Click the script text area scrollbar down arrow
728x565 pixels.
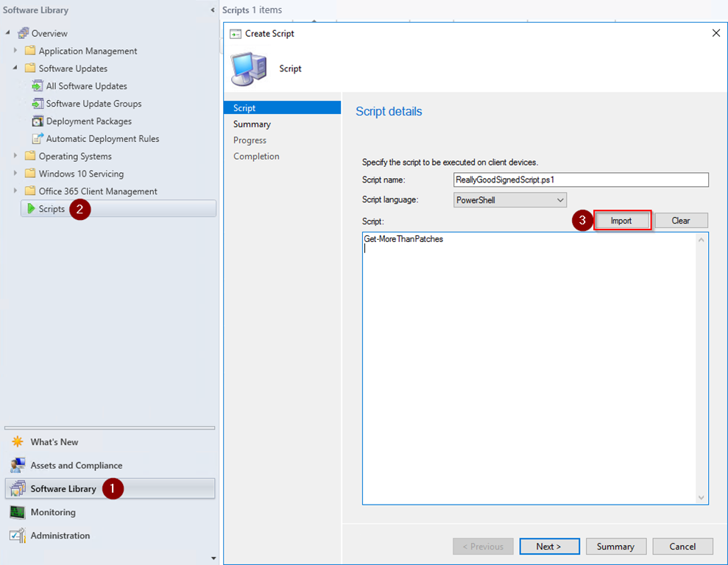pos(702,498)
